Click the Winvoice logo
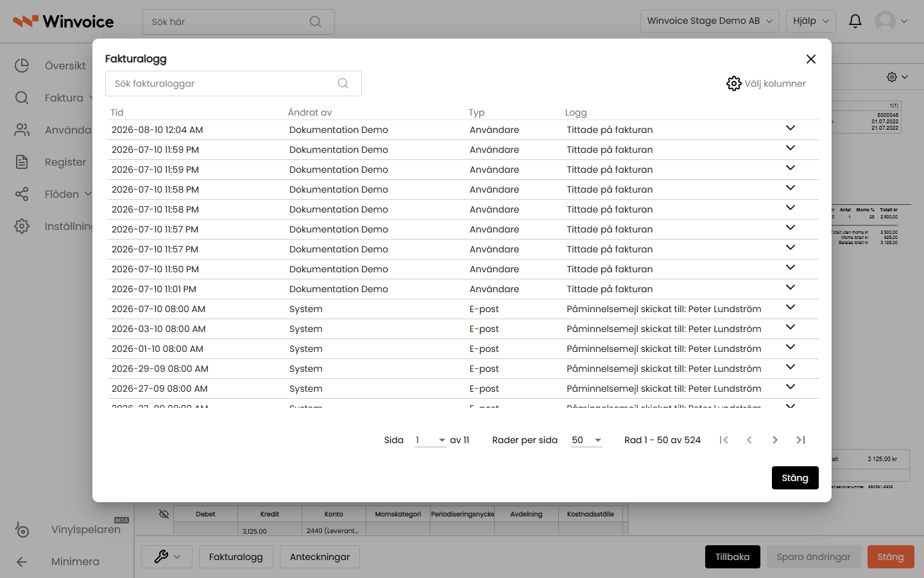 point(63,21)
